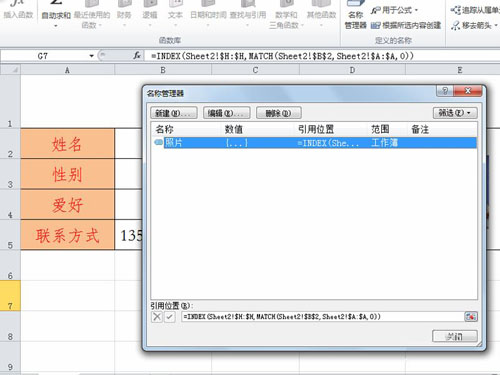
Task: Open the Logical functions menu
Action: (x=150, y=15)
